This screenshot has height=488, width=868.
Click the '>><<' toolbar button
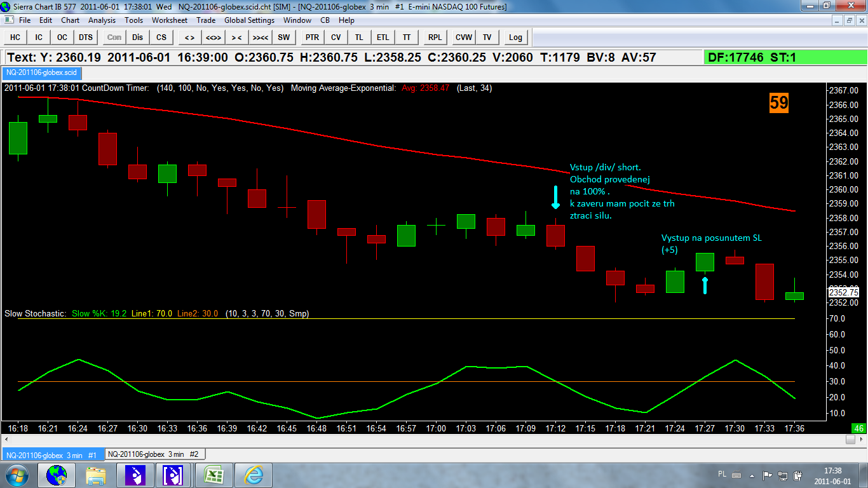(x=261, y=37)
